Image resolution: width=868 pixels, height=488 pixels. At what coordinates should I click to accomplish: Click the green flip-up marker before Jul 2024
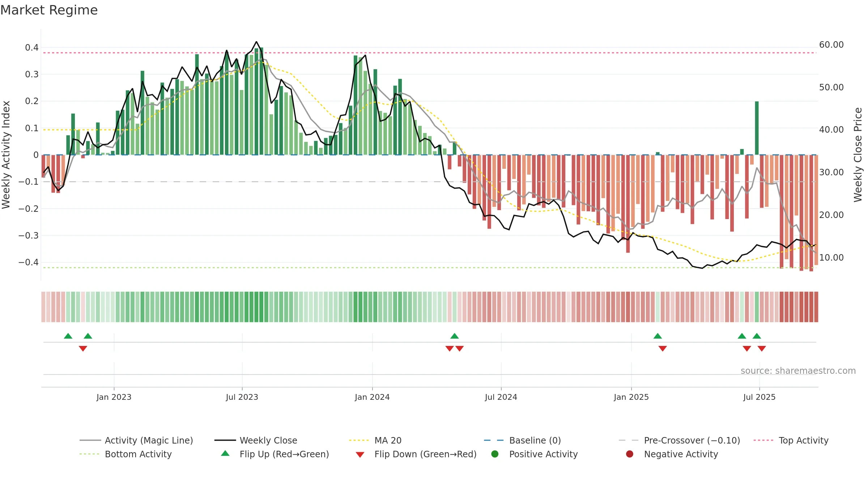[455, 336]
